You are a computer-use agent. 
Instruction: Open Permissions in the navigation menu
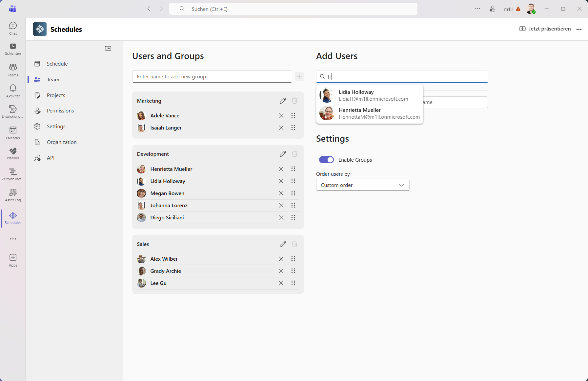pos(60,111)
